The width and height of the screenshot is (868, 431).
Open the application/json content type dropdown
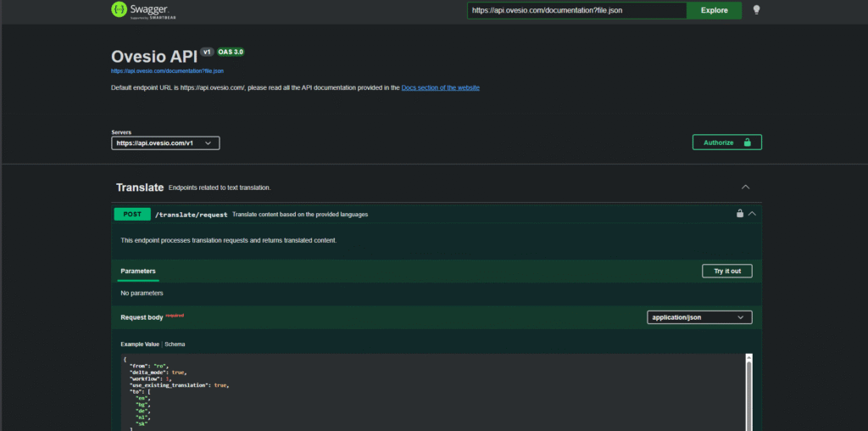[x=698, y=317]
